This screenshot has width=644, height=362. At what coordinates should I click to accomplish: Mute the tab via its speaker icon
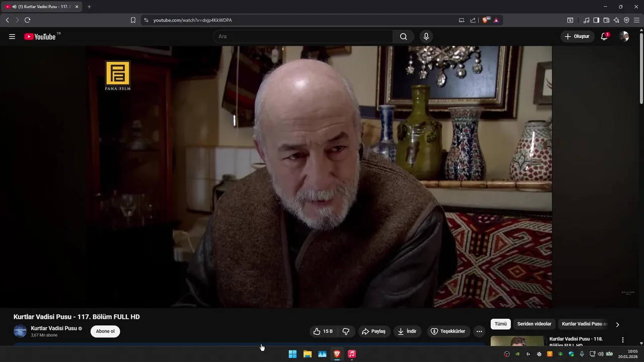(x=14, y=7)
